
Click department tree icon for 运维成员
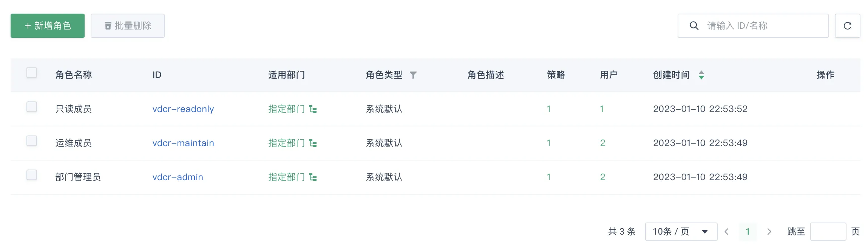point(313,143)
